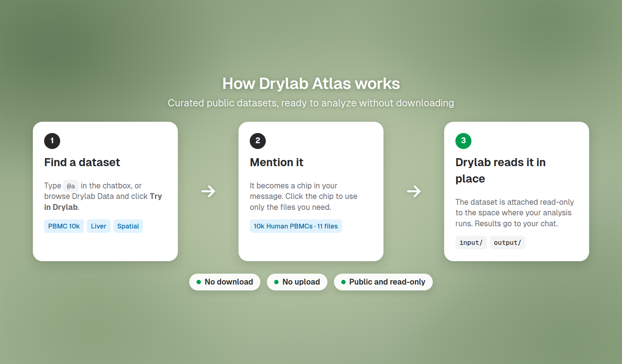Image resolution: width=622 pixels, height=364 pixels.
Task: Click the @a mention shortcut code
Action: (71, 186)
